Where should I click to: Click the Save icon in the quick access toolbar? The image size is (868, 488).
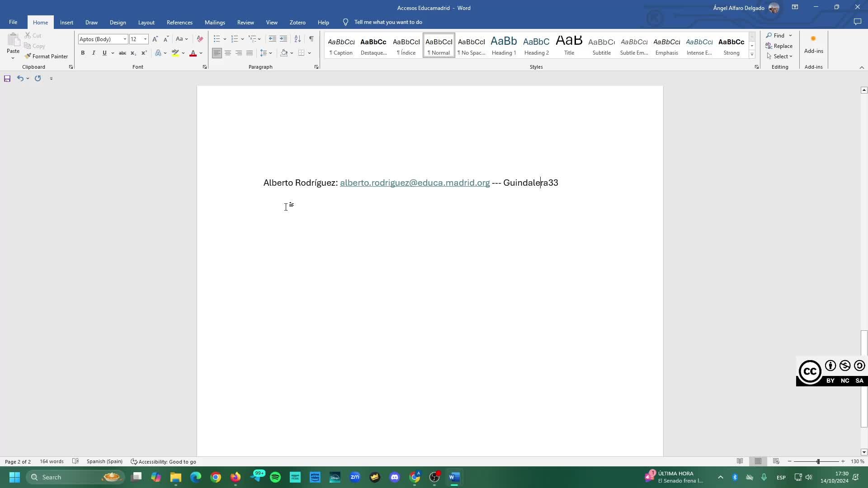point(7,79)
